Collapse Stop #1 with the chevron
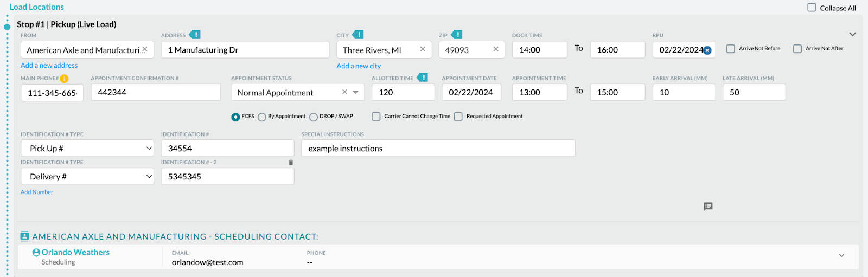 [x=852, y=34]
